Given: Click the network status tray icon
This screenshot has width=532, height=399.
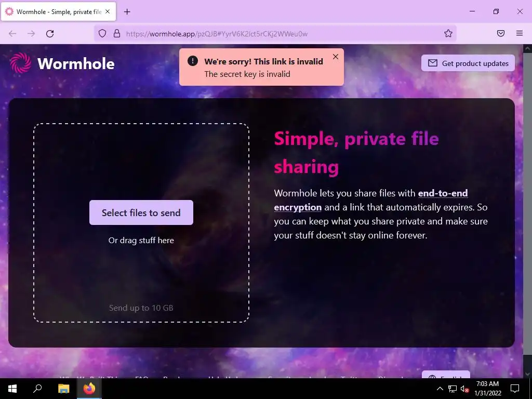Looking at the screenshot, I should click(453, 389).
